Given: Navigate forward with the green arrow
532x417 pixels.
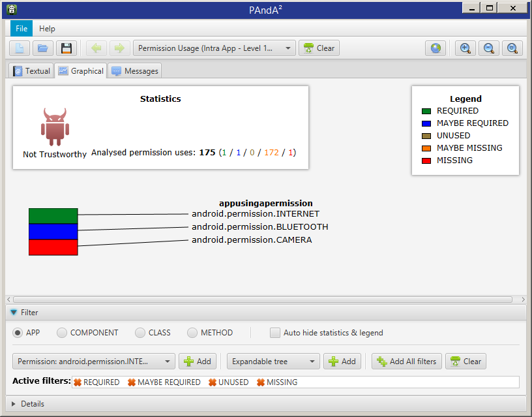Looking at the screenshot, I should pos(119,48).
